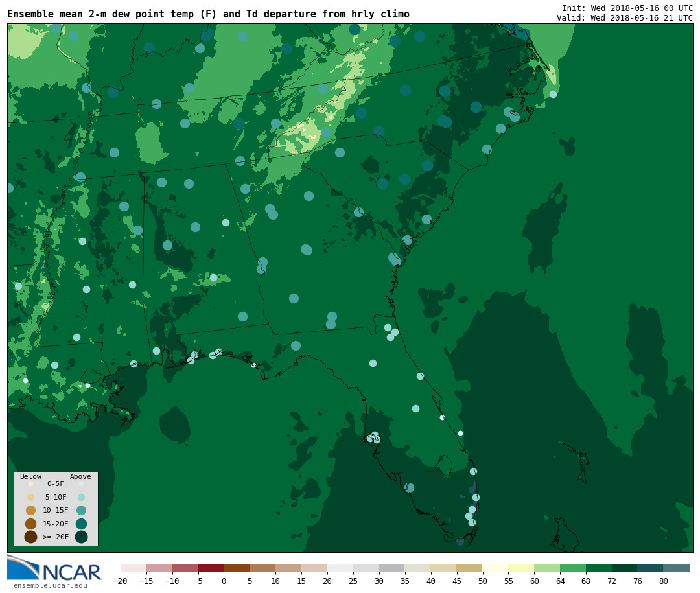This screenshot has width=700, height=593.
Task: Click the map title text
Action: [x=208, y=14]
